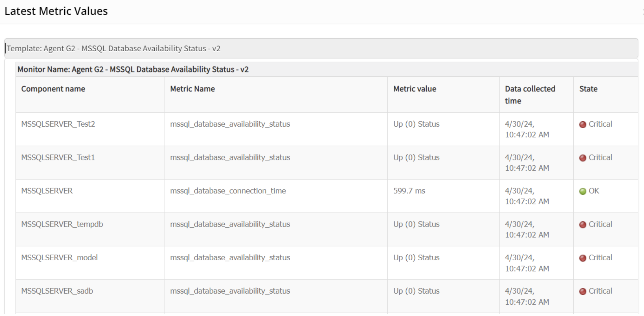The width and height of the screenshot is (644, 316).
Task: Click the mssql_database_connection_time metric name
Action: point(228,191)
